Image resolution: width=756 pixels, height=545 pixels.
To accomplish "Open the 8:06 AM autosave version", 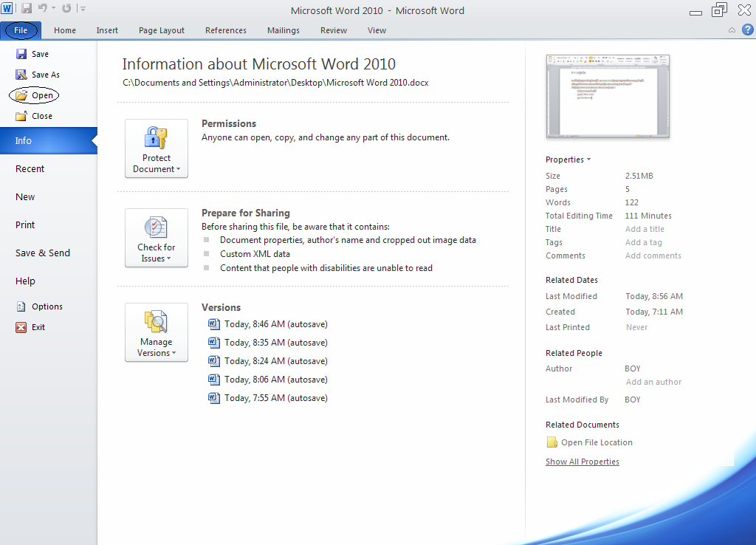I will click(x=268, y=380).
